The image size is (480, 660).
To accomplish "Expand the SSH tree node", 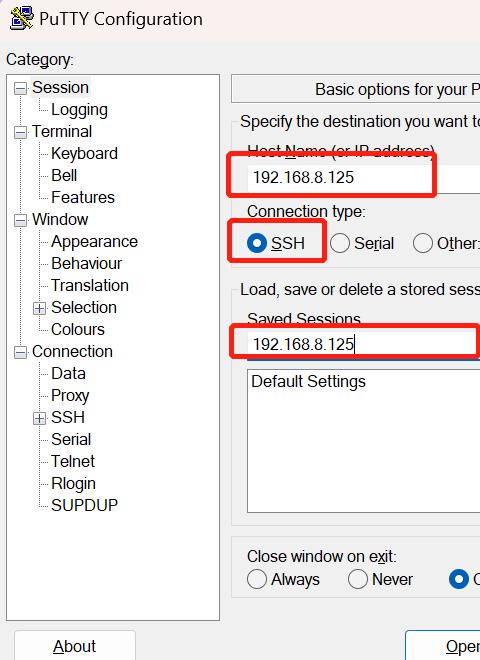I will pyautogui.click(x=39, y=418).
